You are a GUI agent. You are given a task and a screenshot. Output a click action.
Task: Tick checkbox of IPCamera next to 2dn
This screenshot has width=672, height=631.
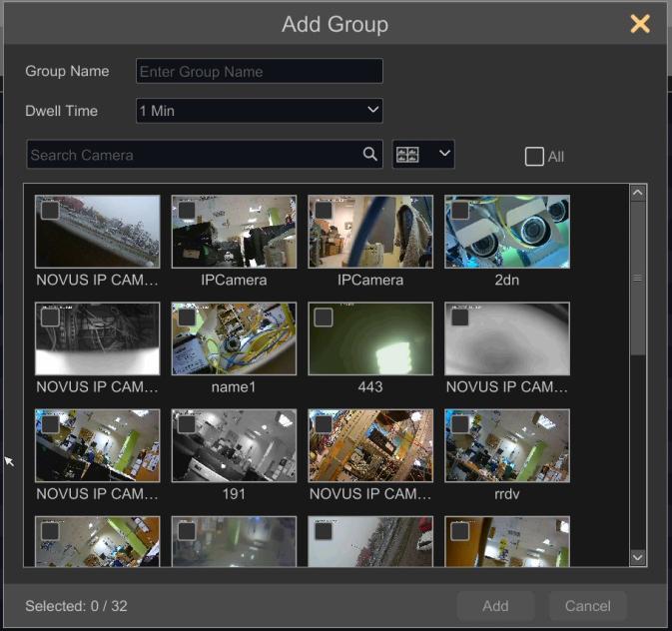point(324,211)
